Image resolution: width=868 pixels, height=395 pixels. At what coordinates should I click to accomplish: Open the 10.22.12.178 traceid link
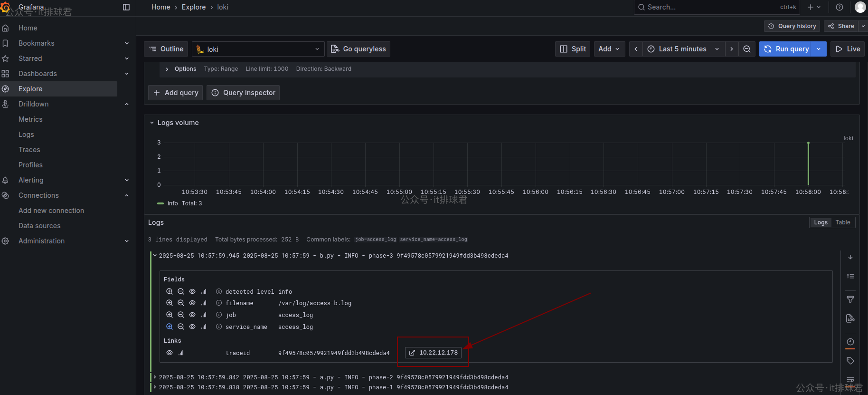[433, 353]
